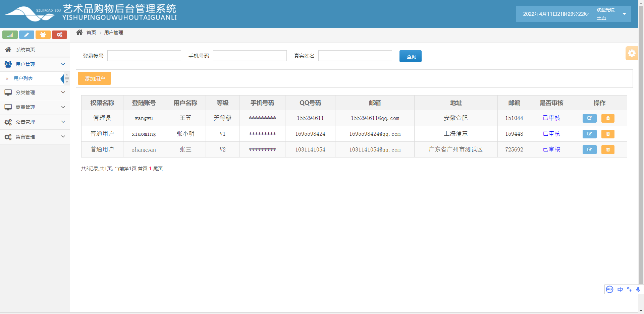Viewport: 644px width, 314px height.
Task: Delete the xiaoming user row
Action: 608,134
